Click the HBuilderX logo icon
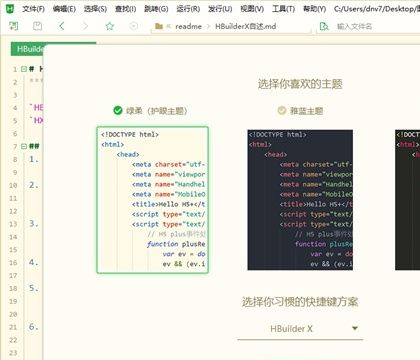The height and width of the screenshot is (360, 420). tap(10, 8)
